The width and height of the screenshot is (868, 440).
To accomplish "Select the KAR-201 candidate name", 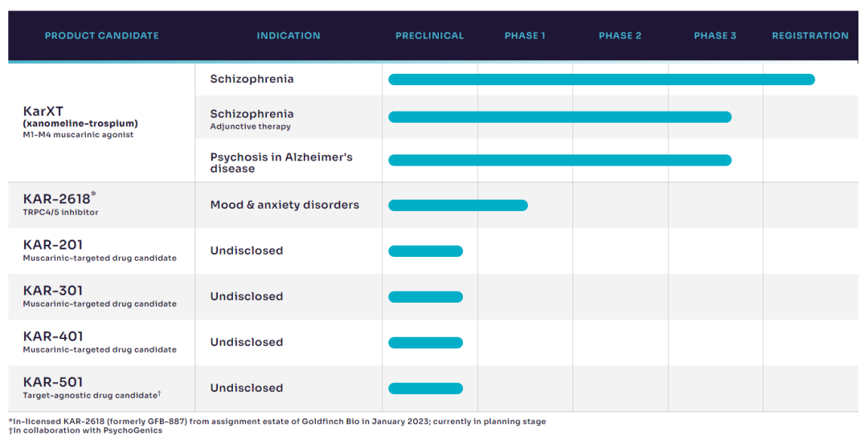I will pos(53,245).
